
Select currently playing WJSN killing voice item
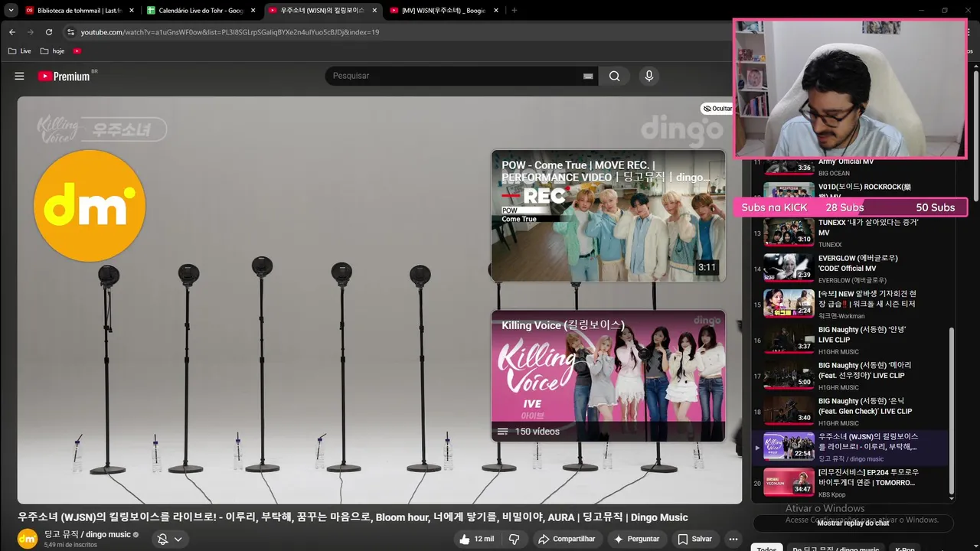[x=850, y=447]
